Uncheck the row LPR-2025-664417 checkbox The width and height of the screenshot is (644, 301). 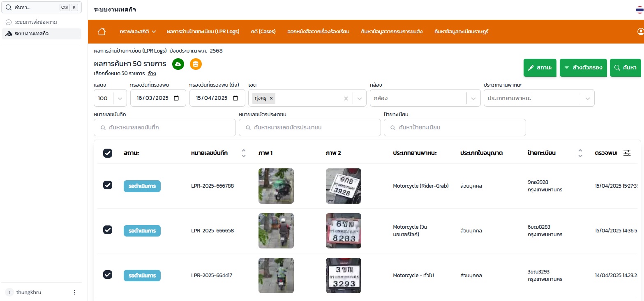point(107,275)
